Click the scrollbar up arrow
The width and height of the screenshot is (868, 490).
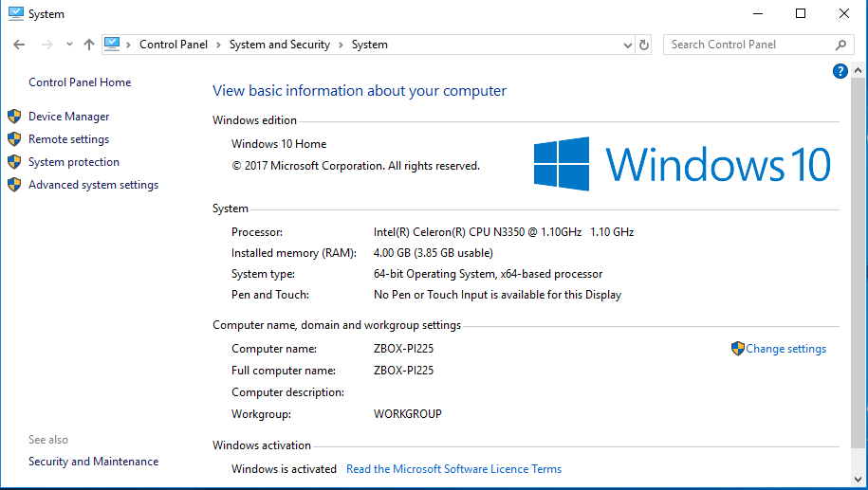pos(858,71)
